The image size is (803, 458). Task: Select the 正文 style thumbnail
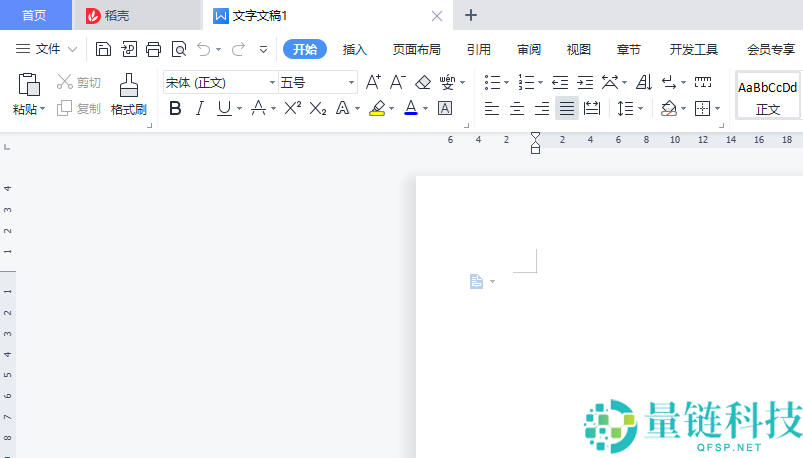point(768,96)
